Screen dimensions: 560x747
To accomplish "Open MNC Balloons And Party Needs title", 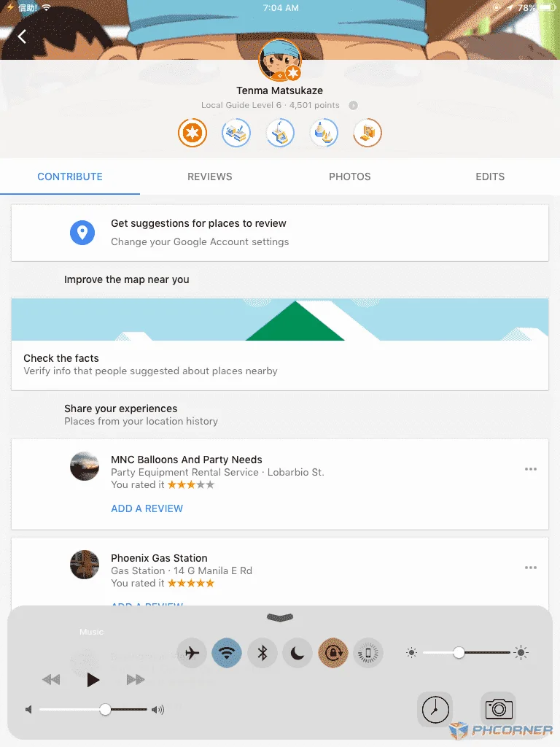I will click(187, 460).
